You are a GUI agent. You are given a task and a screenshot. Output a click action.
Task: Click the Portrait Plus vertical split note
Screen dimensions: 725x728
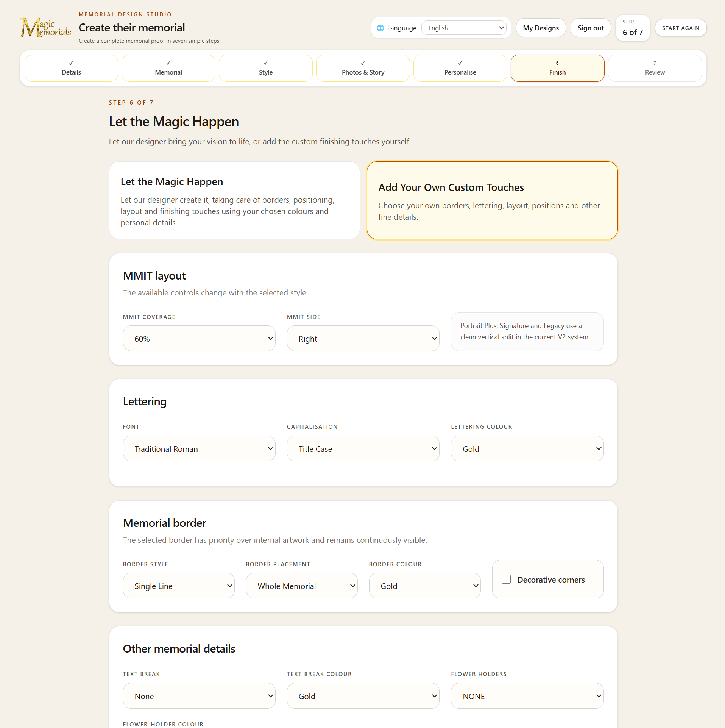tap(527, 332)
